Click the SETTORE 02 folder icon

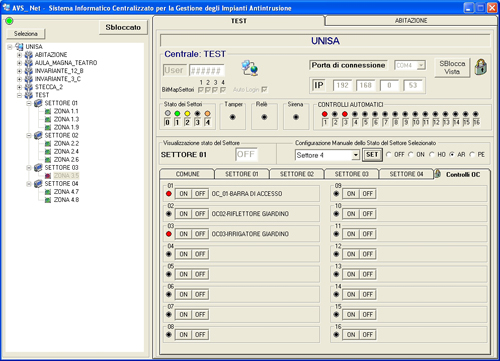coord(38,135)
